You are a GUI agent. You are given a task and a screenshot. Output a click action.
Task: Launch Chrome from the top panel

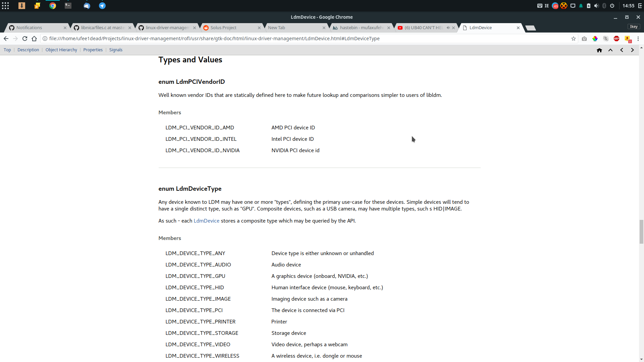(x=53, y=6)
